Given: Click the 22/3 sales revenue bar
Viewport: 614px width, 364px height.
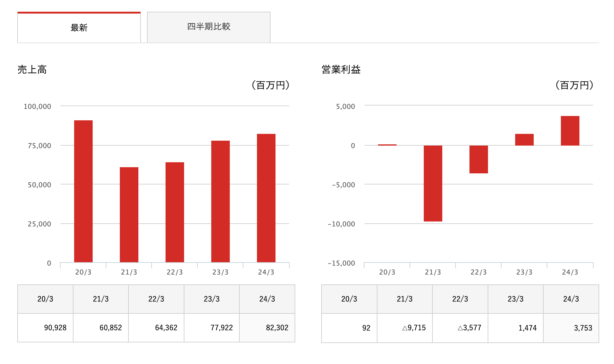Looking at the screenshot, I should (175, 212).
